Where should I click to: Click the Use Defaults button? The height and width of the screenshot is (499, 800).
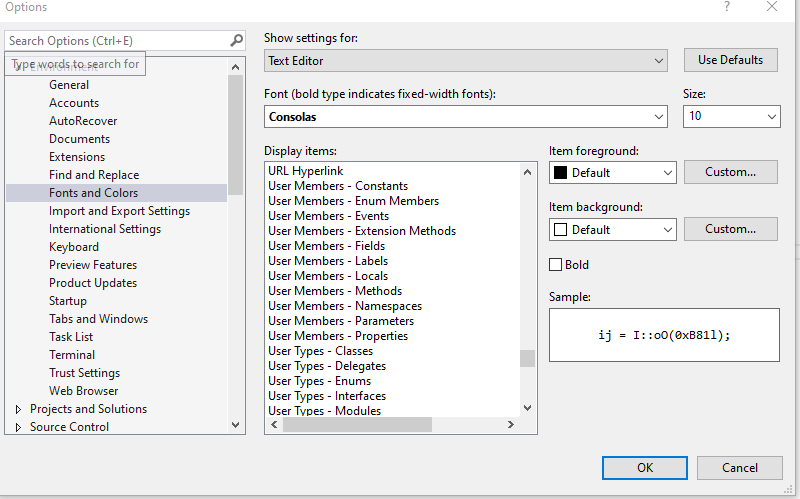pyautogui.click(x=731, y=60)
